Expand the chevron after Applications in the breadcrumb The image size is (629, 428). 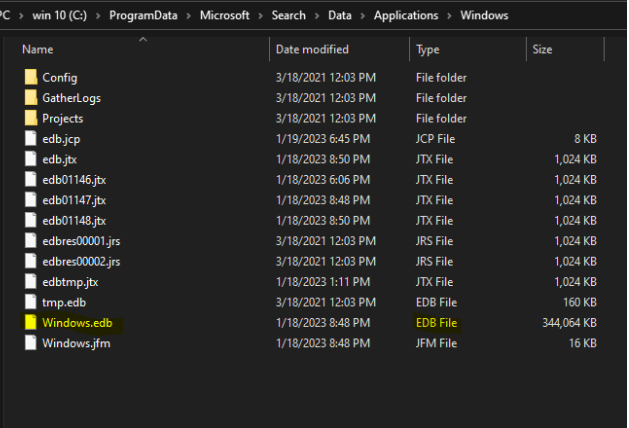(x=449, y=16)
